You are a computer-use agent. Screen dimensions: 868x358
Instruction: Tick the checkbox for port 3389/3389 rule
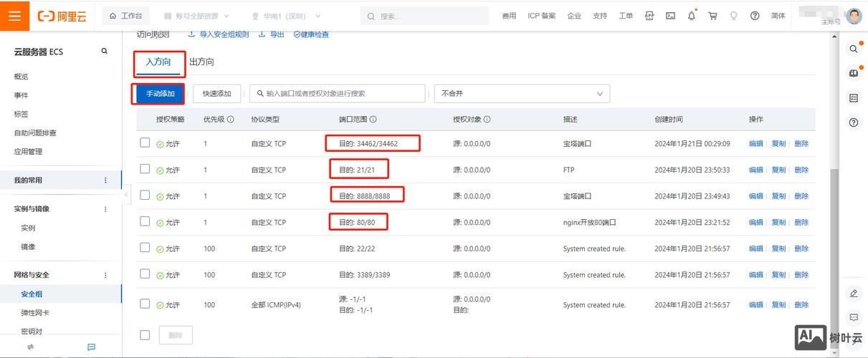pos(145,274)
